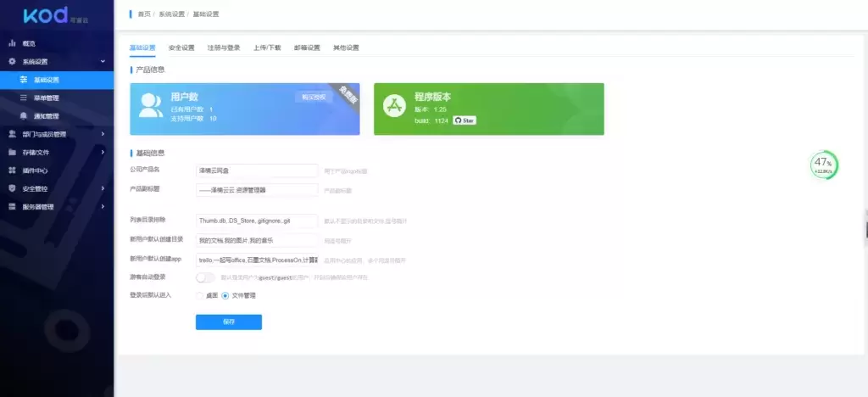The width and height of the screenshot is (868, 397).
Task: Switch to the 注册与登录 tab
Action: 224,48
